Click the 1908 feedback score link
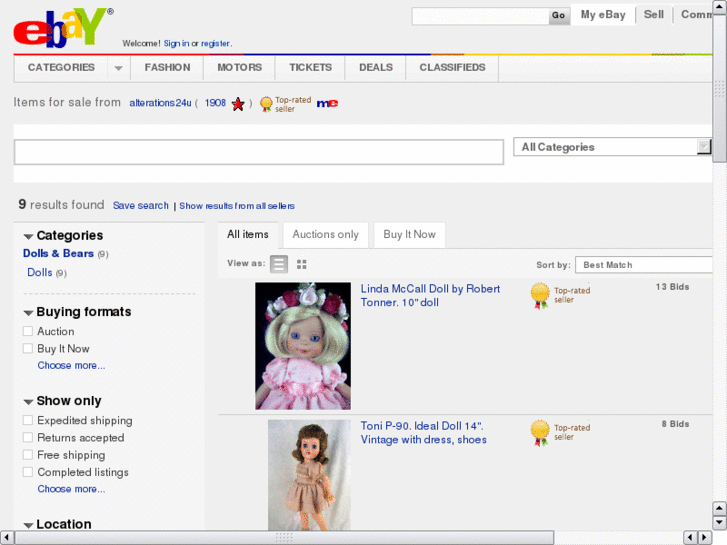Viewport: 727px width, 545px height. point(215,103)
